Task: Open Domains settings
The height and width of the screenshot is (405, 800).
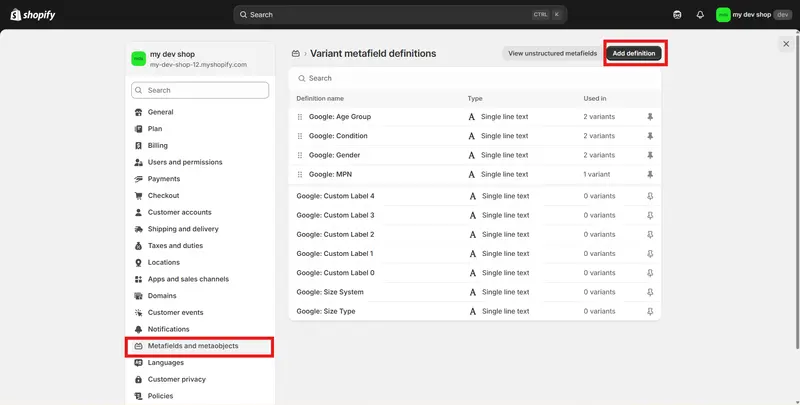Action: (199, 296)
